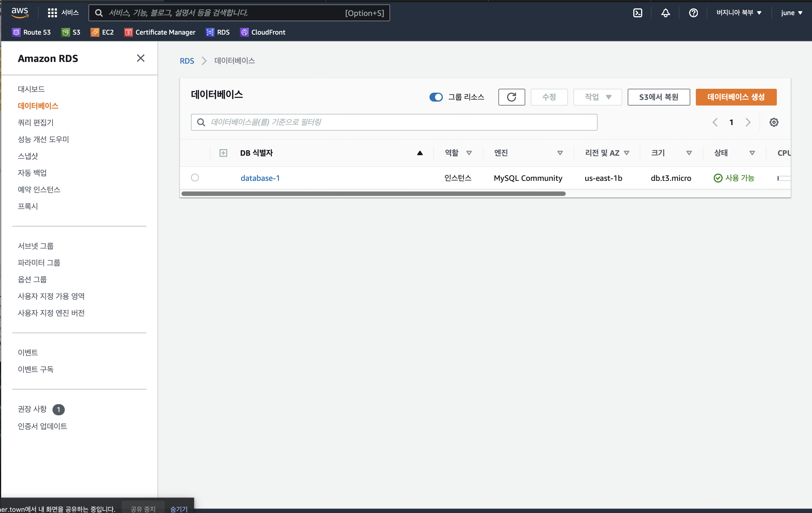Focus the database filter field
The height and width of the screenshot is (513, 812).
394,122
